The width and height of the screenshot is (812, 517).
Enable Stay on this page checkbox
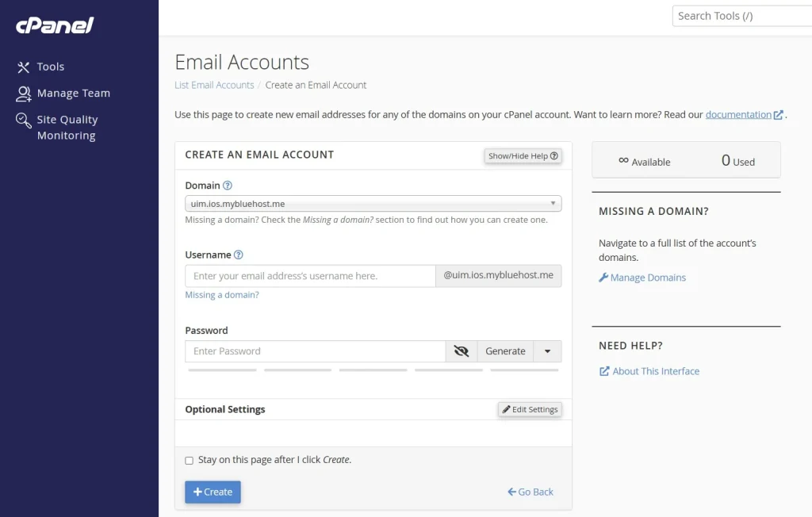[x=189, y=460]
